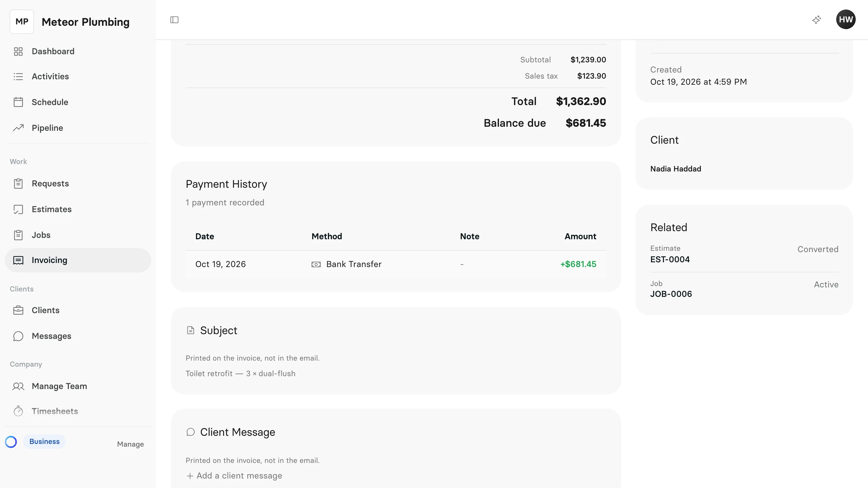Screen dimensions: 868x488
Task: Click the Manage Team people icon
Action: coord(18,386)
